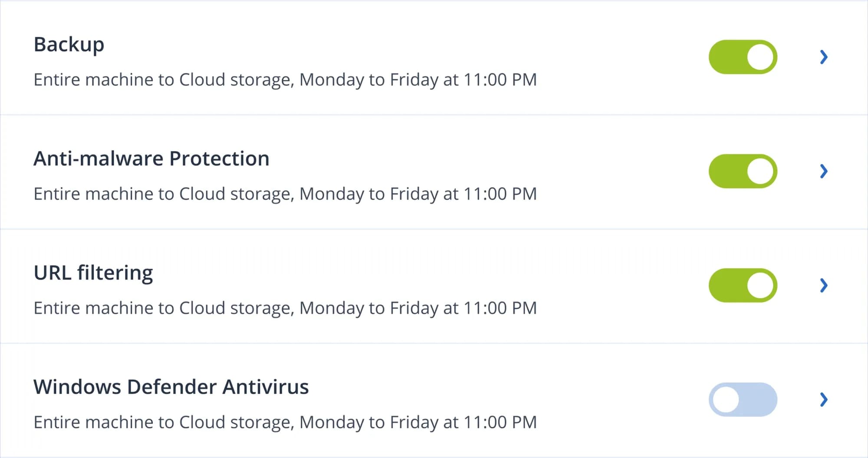The image size is (868, 458).
Task: Click the white knob on Backup switch
Action: (761, 57)
